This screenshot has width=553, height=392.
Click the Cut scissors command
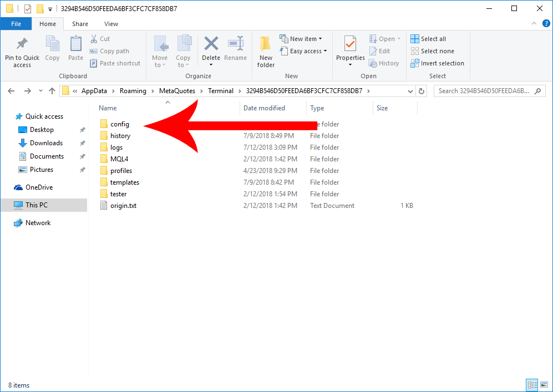point(100,39)
